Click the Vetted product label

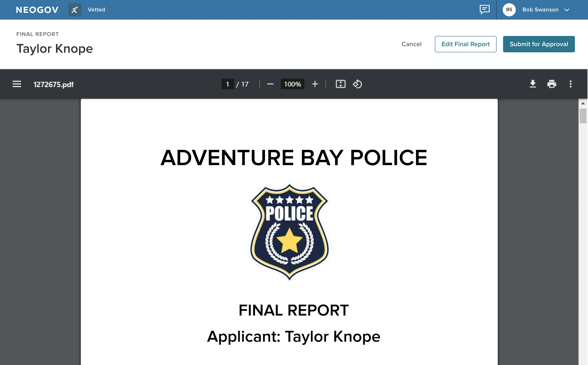click(x=97, y=10)
